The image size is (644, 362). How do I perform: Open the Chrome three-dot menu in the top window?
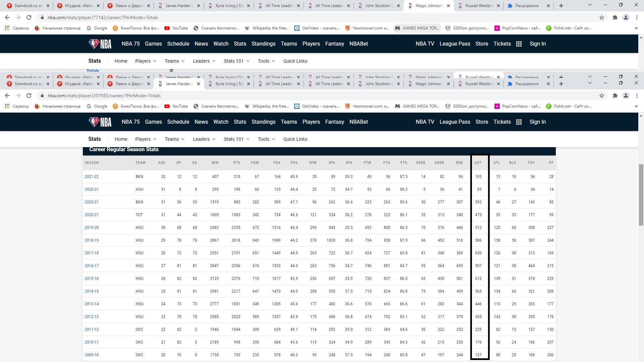(x=637, y=17)
